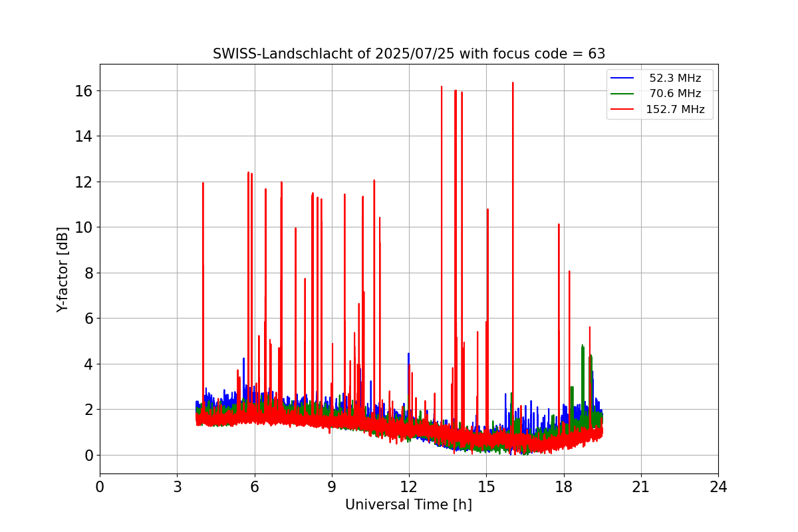Click y-axis tick label 8
Viewport: 798px width, 532px height.
(x=89, y=273)
